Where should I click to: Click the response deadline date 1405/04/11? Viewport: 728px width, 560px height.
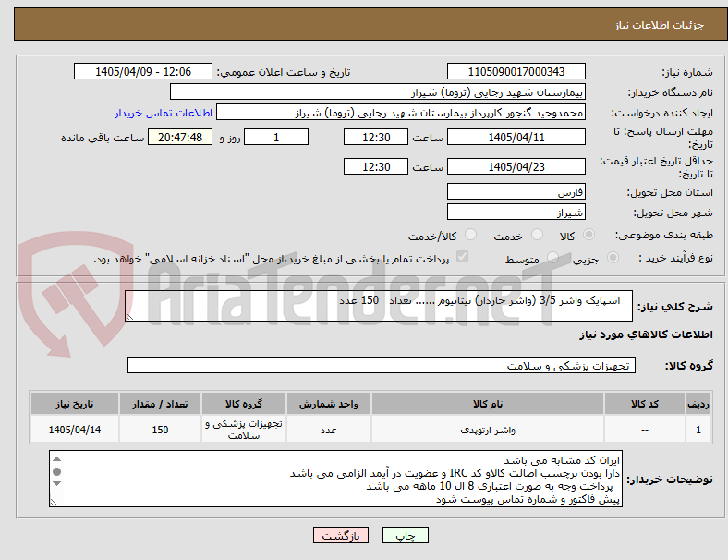[516, 137]
